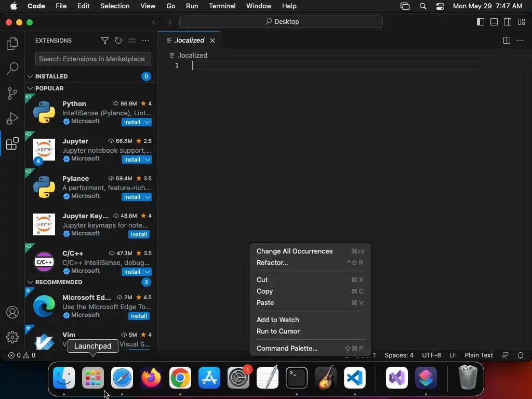The height and width of the screenshot is (399, 532).
Task: Go back with the left arrow
Action: pyautogui.click(x=155, y=22)
